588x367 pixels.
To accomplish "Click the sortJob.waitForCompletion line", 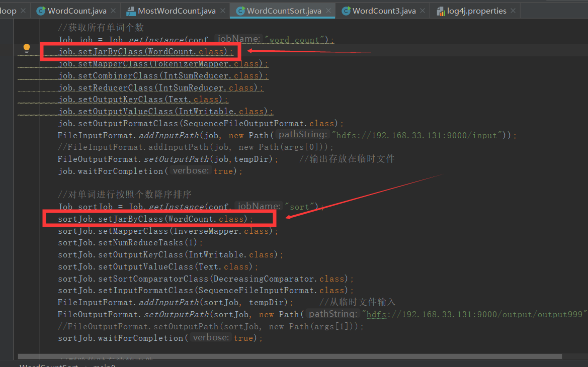I will coord(160,338).
